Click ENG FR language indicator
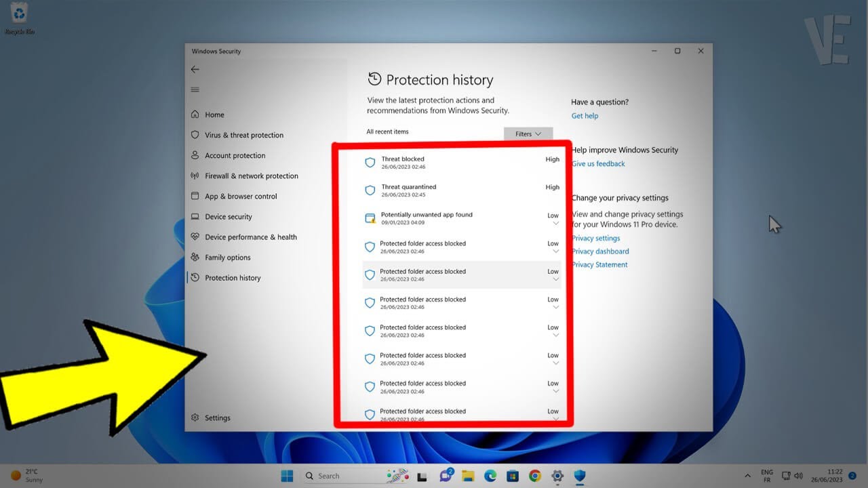Screen dimensions: 868x488 coord(767,476)
